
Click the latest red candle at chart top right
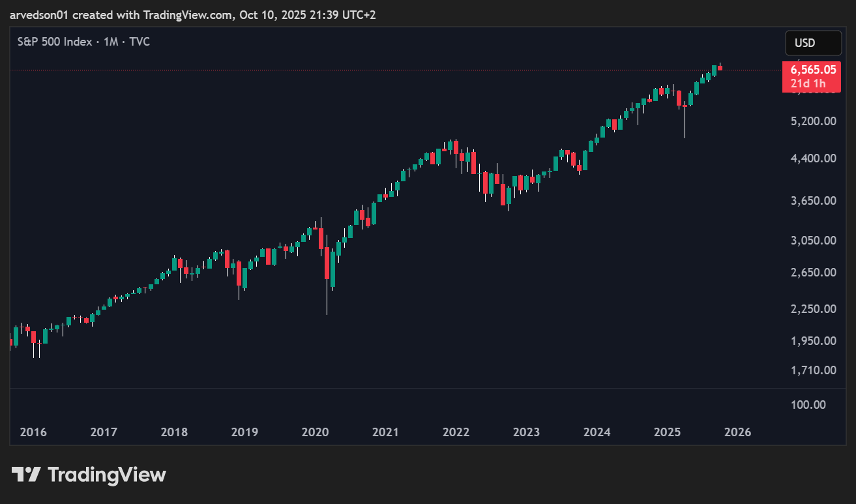click(x=720, y=67)
